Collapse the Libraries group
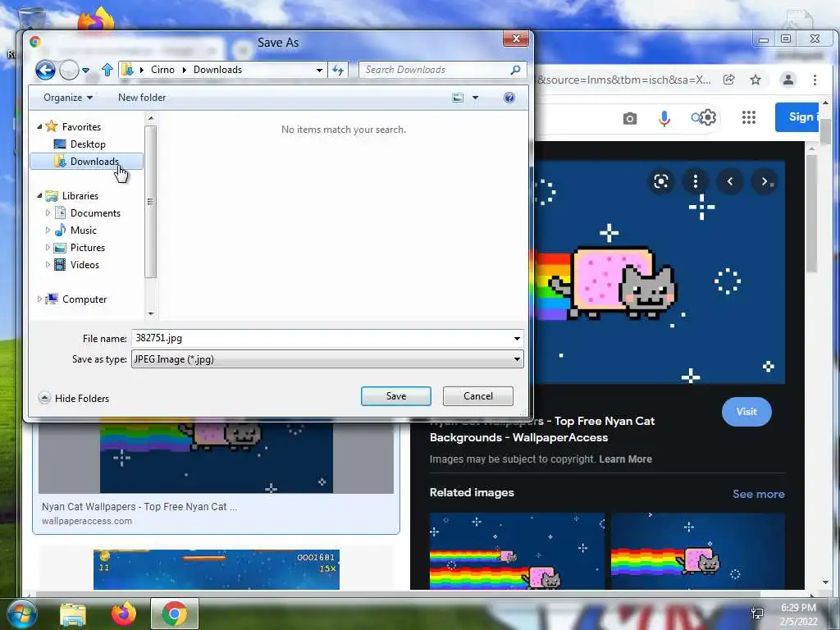 (x=39, y=195)
